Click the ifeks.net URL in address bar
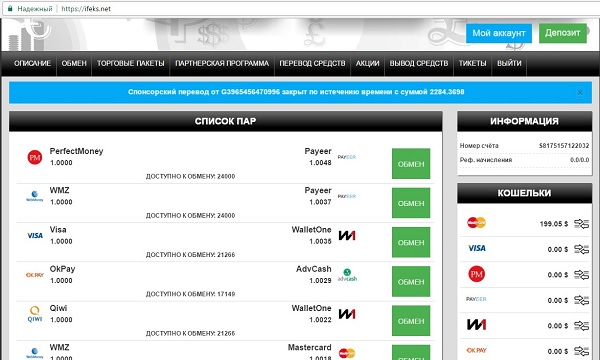 86,8
